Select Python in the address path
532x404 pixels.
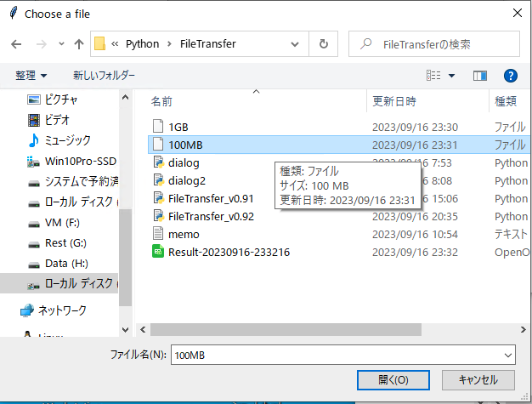[142, 43]
